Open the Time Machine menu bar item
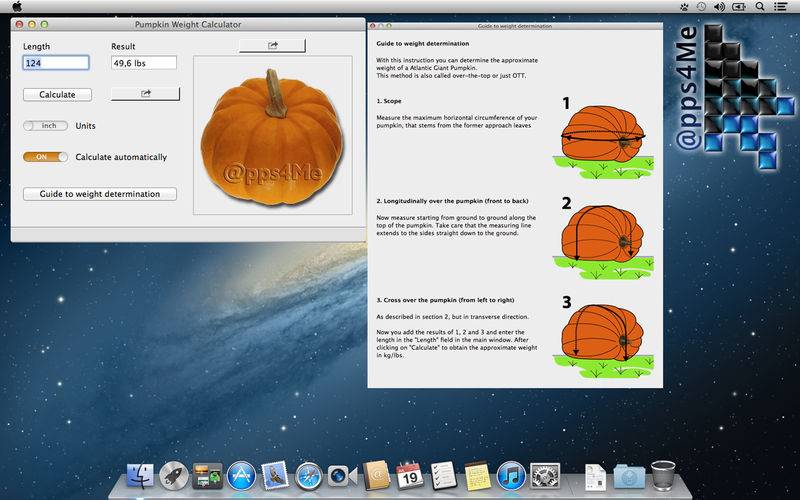800x500 pixels. (x=700, y=6)
